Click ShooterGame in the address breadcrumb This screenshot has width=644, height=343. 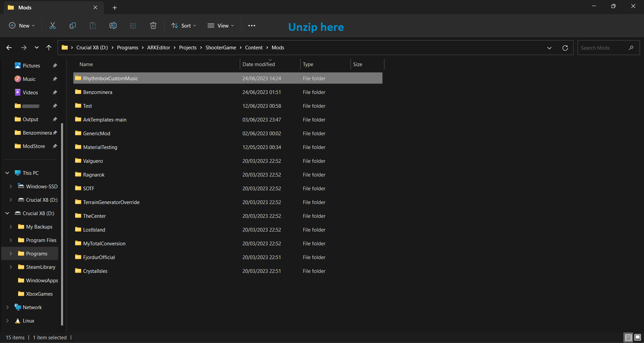tap(221, 48)
